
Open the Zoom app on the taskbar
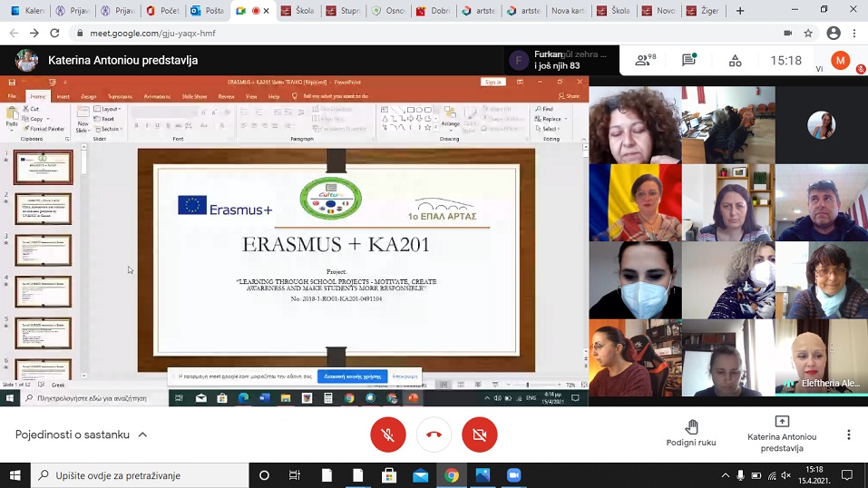point(513,475)
